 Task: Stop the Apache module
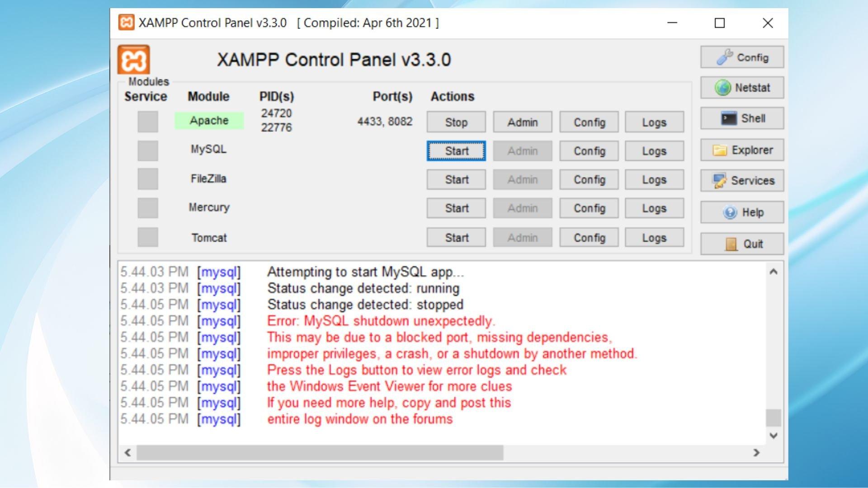[x=456, y=122]
